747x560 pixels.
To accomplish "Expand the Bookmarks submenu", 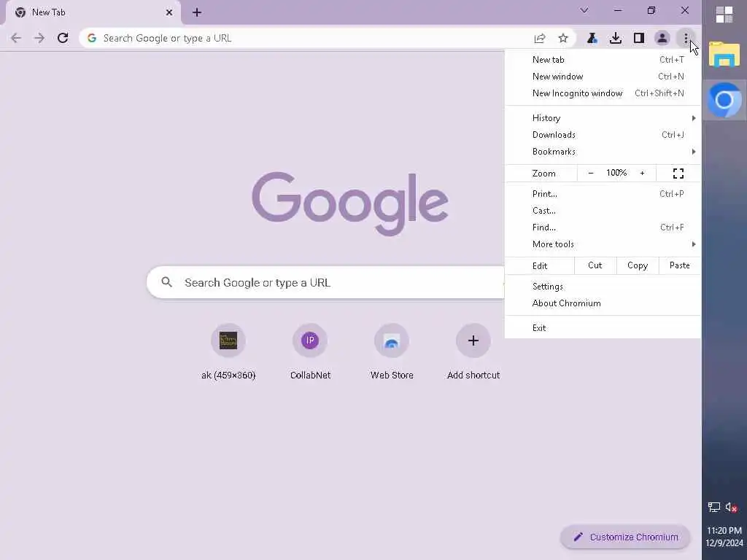I will point(603,152).
